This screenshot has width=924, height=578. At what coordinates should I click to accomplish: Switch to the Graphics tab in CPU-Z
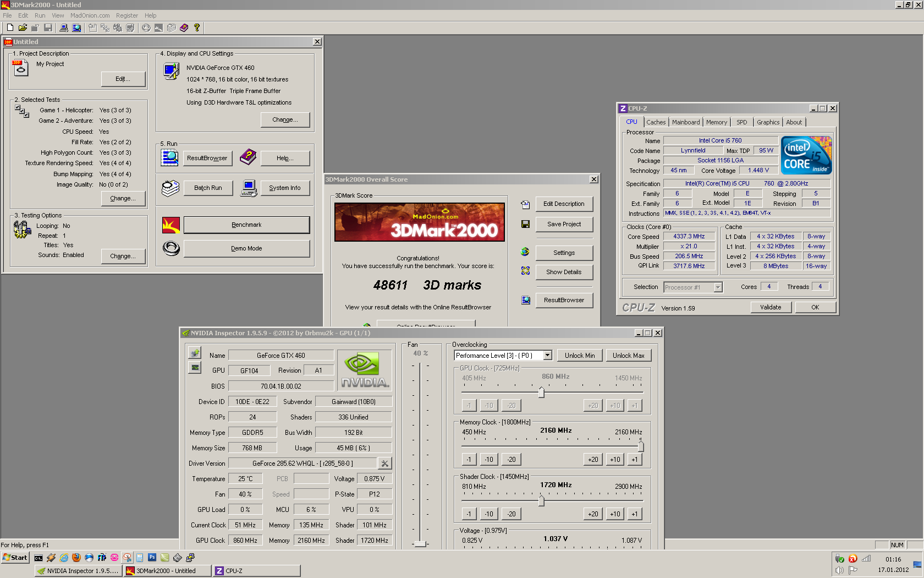point(768,122)
